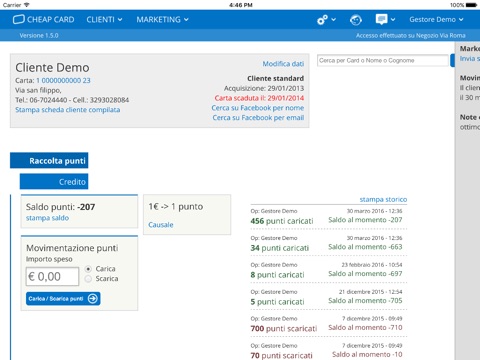Click the Cheap Card logo icon
The height and width of the screenshot is (360, 480).
tap(19, 19)
